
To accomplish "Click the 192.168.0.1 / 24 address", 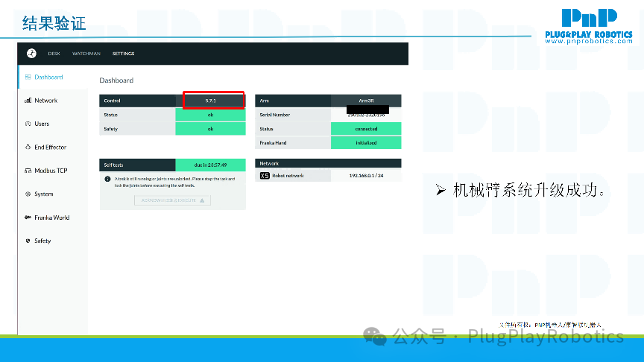I will point(367,176).
